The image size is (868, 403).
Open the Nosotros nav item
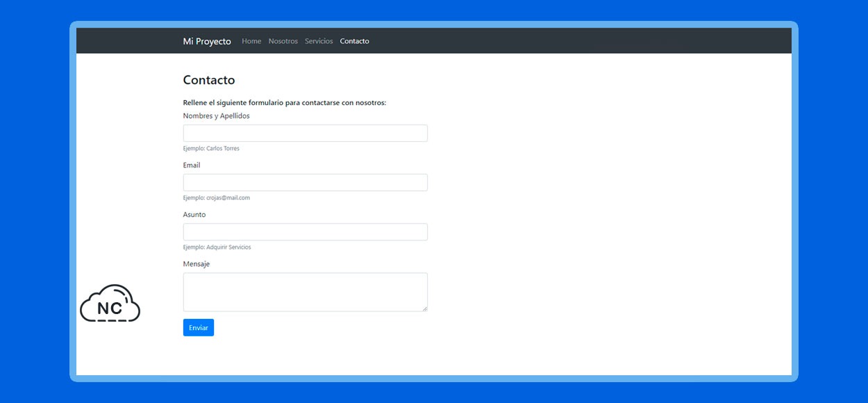[283, 41]
